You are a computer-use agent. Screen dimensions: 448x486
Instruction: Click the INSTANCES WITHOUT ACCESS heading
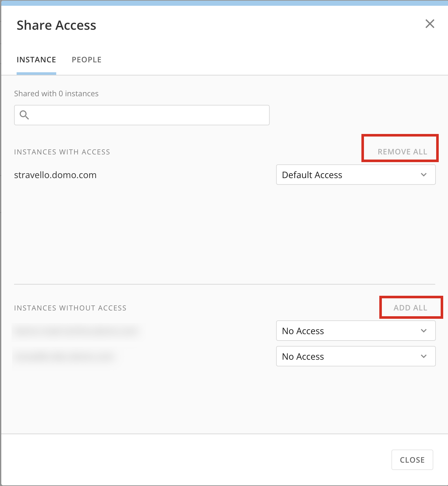pyautogui.click(x=70, y=308)
